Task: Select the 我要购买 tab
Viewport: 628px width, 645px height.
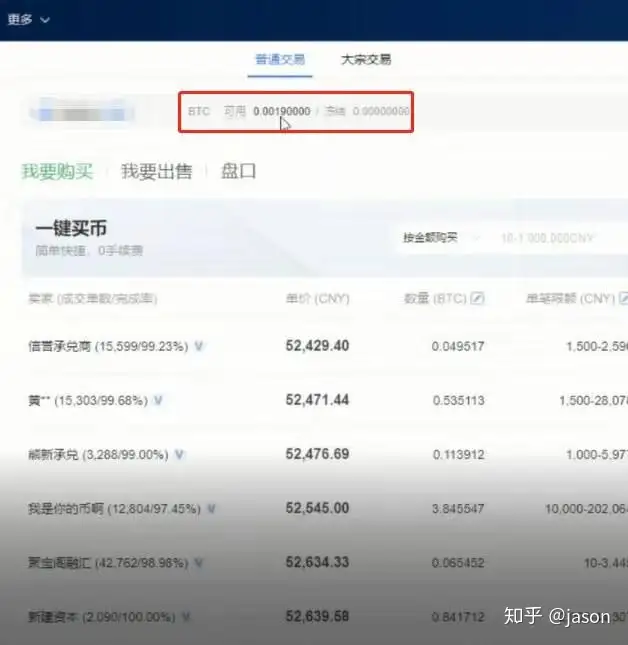Action: click(x=57, y=171)
